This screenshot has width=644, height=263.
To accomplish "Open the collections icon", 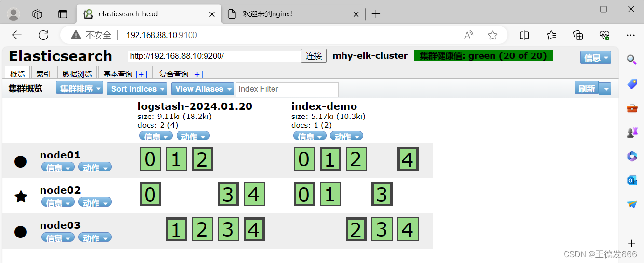I will tap(578, 35).
